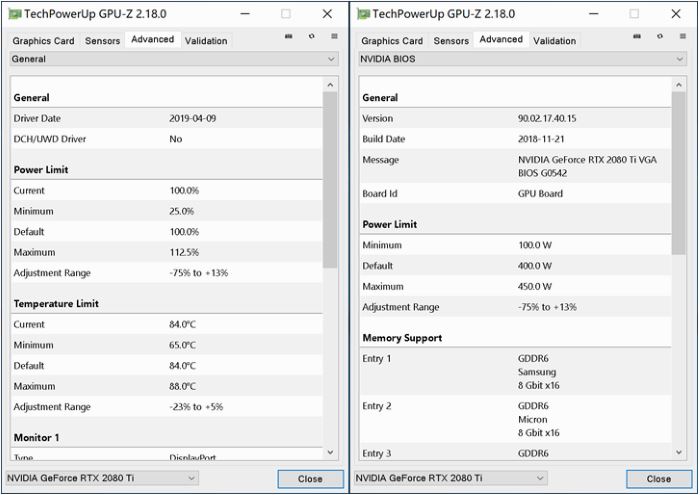
Task: Click Close button in left GPU-Z window
Action: tap(310, 479)
